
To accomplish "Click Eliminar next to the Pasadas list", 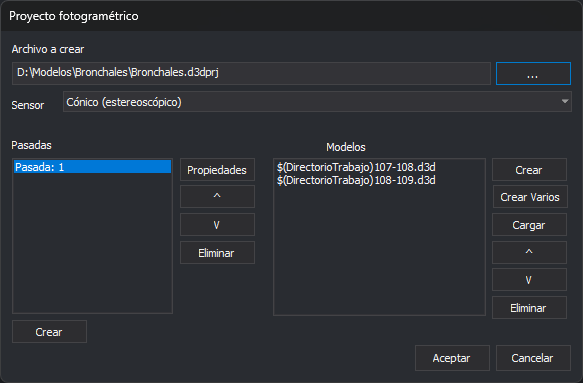I will pyautogui.click(x=217, y=253).
